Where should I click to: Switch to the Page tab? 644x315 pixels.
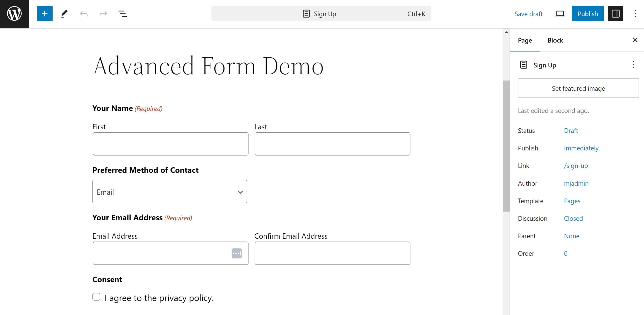[525, 40]
